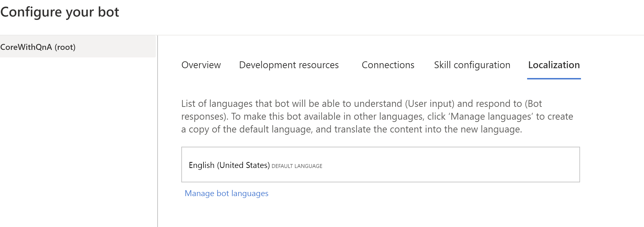Activate the Localization tab
Screen dimensions: 644x227
pos(554,65)
